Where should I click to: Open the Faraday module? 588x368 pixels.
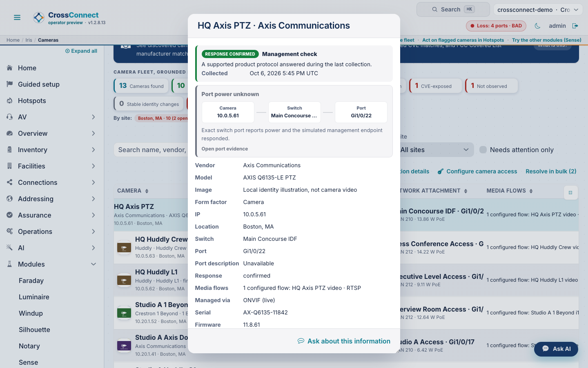point(31,280)
